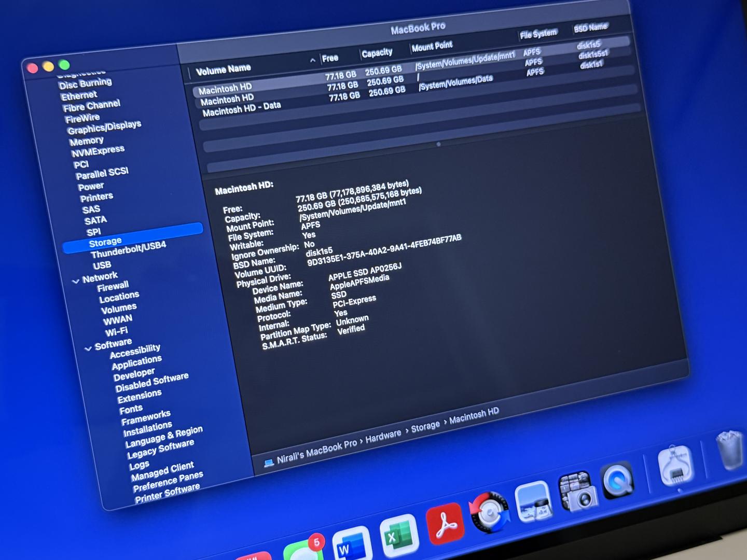Select SATA in the sidebar

tap(95, 220)
